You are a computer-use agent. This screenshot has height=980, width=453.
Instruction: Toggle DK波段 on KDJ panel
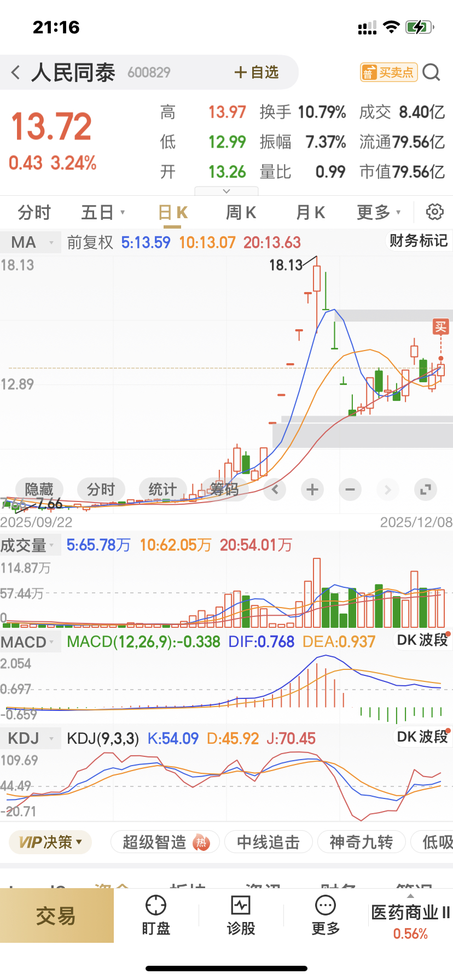[422, 737]
